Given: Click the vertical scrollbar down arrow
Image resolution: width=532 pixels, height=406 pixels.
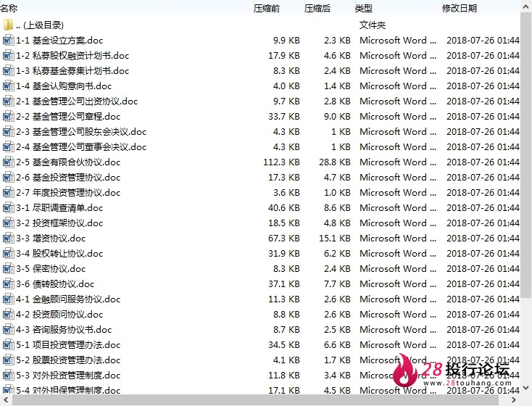Looking at the screenshot, I should (x=526, y=388).
